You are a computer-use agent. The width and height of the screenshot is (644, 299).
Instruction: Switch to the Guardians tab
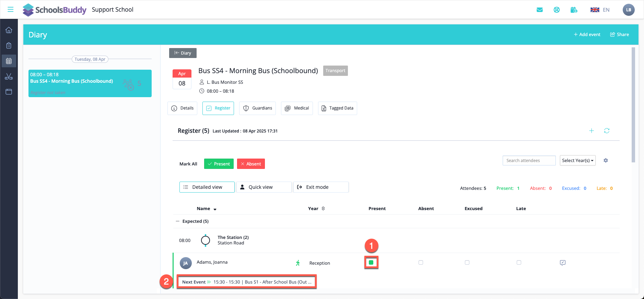click(x=257, y=108)
